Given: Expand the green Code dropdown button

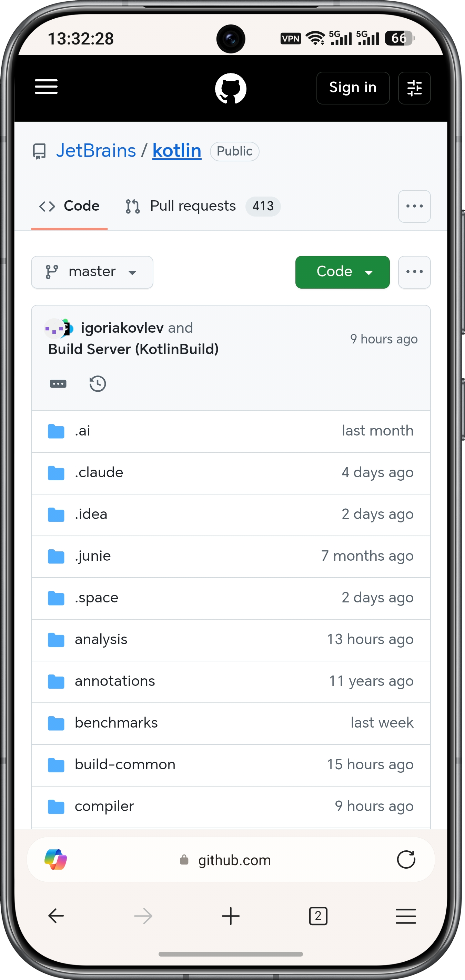Looking at the screenshot, I should (342, 272).
